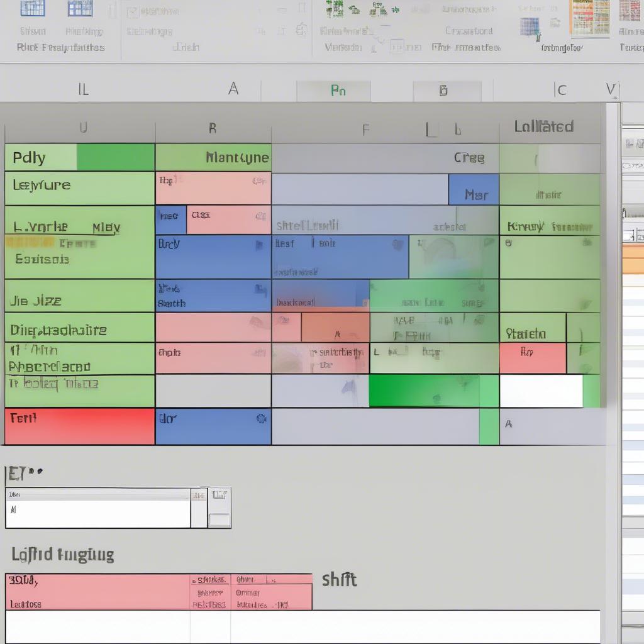644x644 pixels.
Task: Select the 'A' column header
Action: point(233,89)
